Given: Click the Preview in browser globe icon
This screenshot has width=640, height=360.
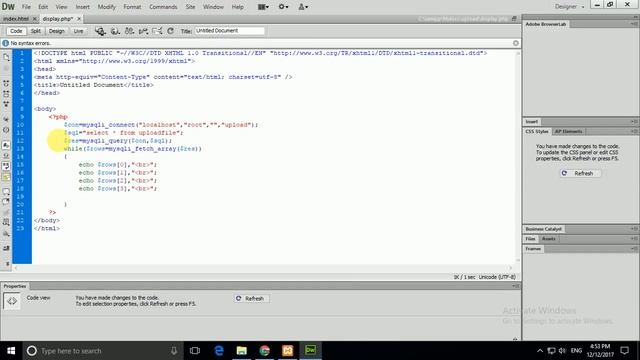Looking at the screenshot, I should (115, 31).
